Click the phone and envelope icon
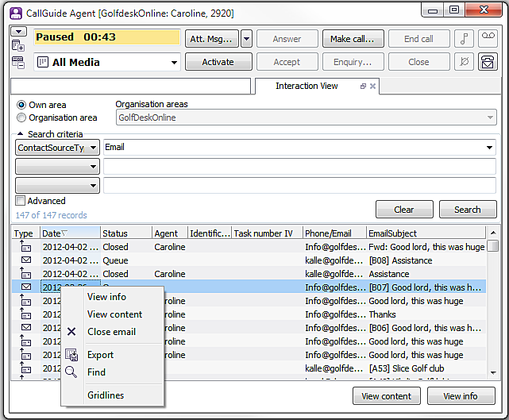 coord(488,62)
